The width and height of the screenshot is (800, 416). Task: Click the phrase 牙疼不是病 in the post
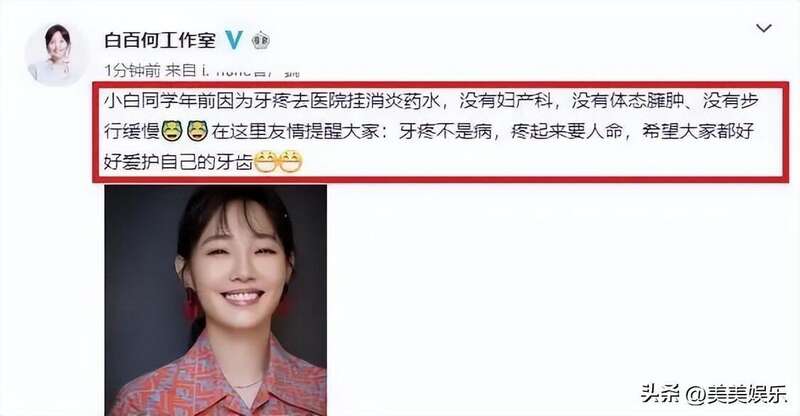click(x=445, y=132)
